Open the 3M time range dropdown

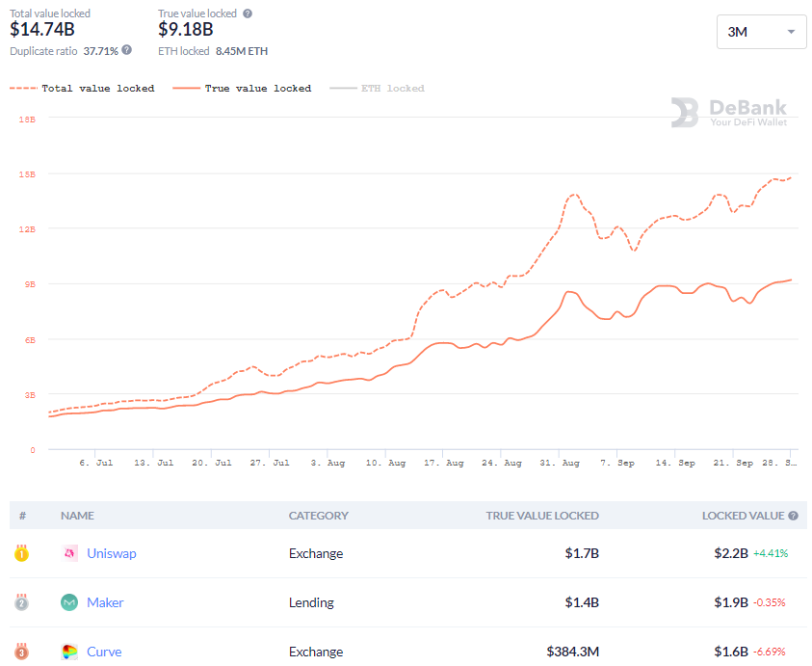click(x=761, y=32)
